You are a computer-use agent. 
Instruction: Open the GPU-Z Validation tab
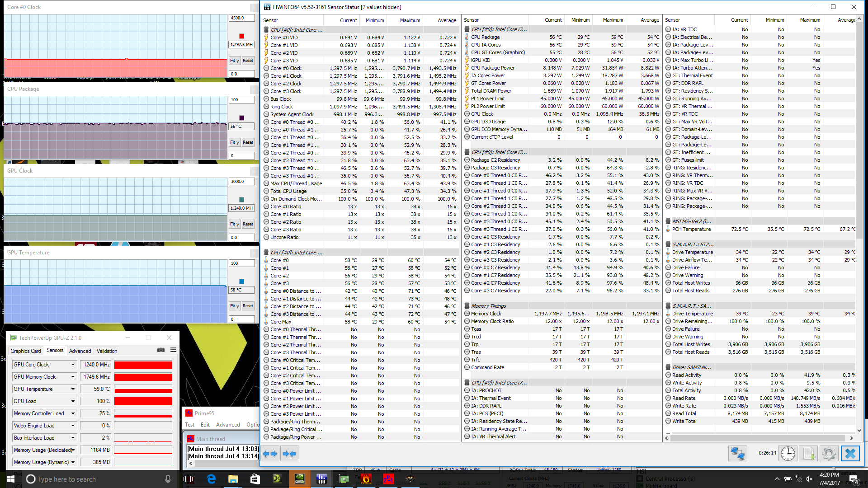(x=107, y=351)
